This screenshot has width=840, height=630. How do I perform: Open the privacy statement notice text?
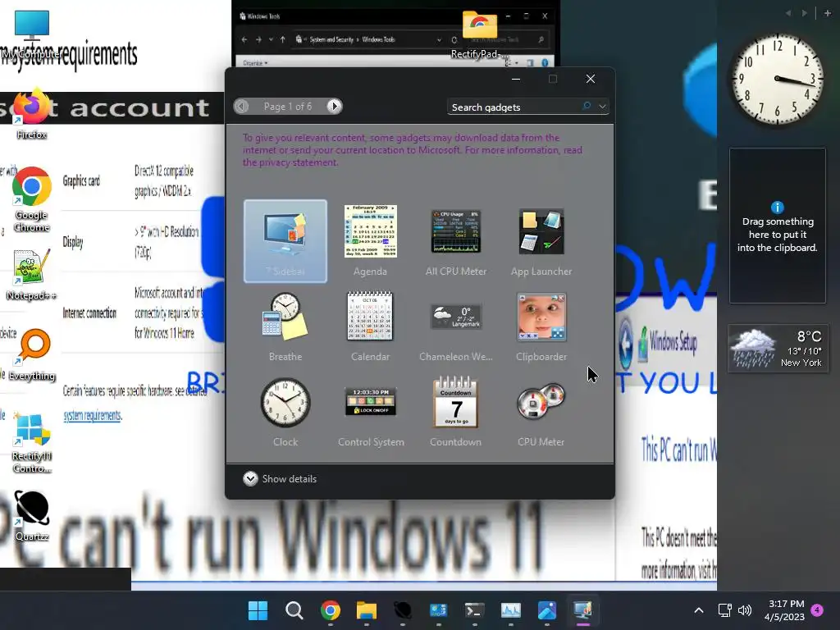[x=413, y=150]
